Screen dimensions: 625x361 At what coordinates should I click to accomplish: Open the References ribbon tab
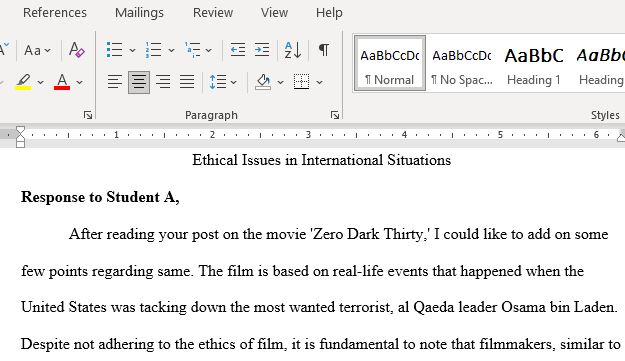tap(55, 13)
